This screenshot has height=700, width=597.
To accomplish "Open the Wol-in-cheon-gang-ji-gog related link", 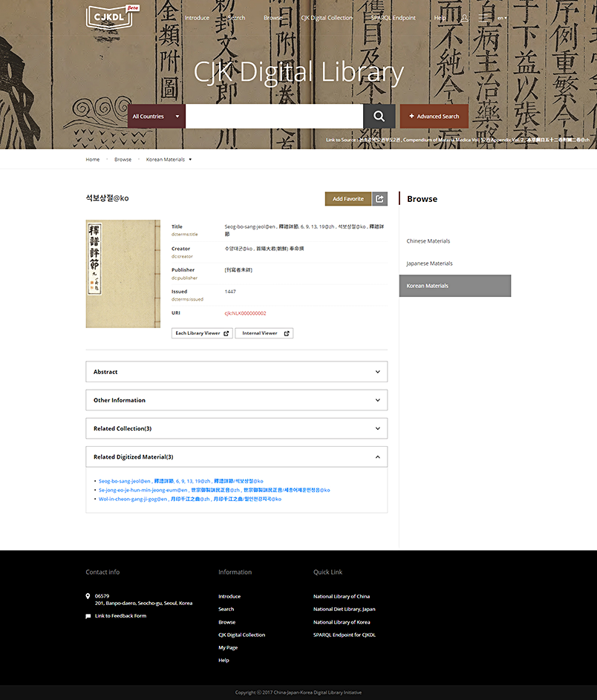I will click(x=190, y=499).
